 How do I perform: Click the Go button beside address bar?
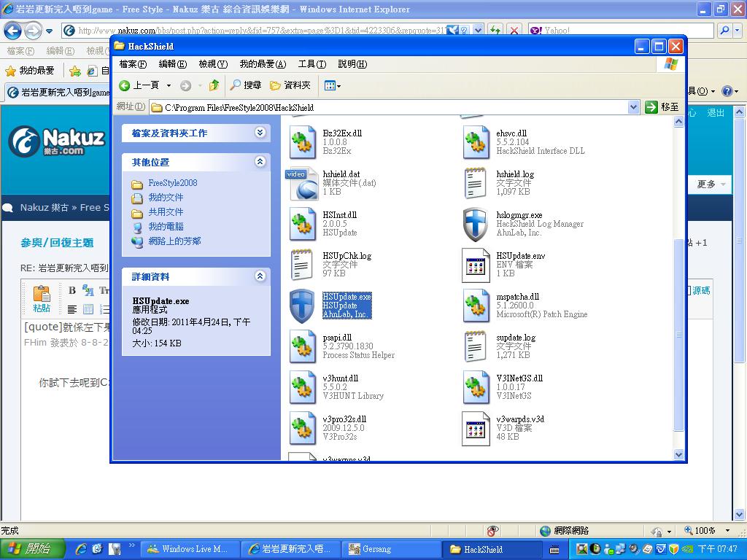point(662,107)
